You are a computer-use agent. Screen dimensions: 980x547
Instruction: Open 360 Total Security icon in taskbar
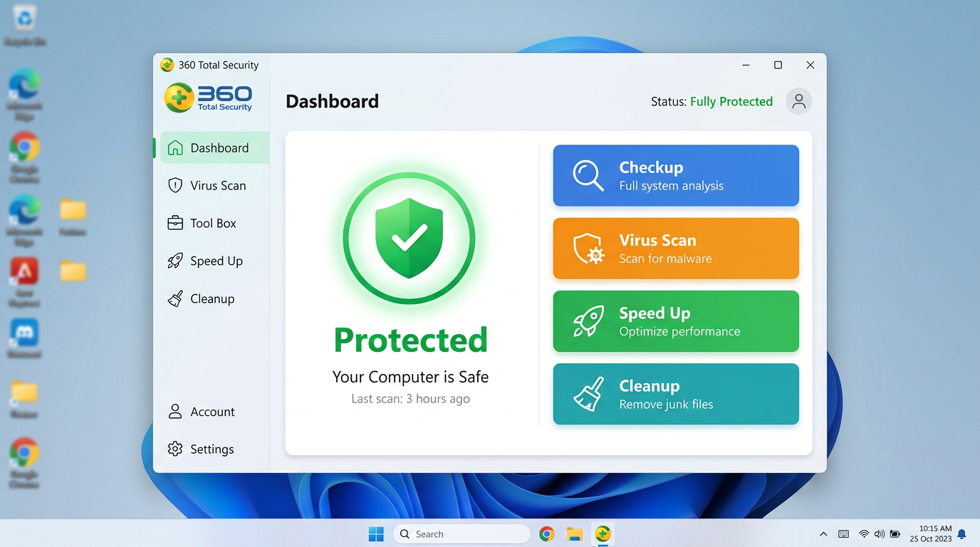[603, 533]
